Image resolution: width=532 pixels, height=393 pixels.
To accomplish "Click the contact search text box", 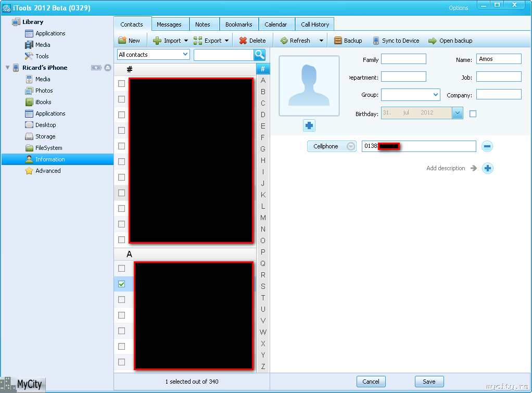I will coord(224,55).
